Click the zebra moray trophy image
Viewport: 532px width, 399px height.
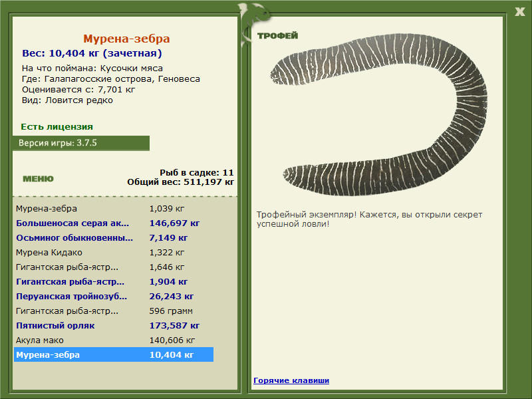pyautogui.click(x=378, y=114)
